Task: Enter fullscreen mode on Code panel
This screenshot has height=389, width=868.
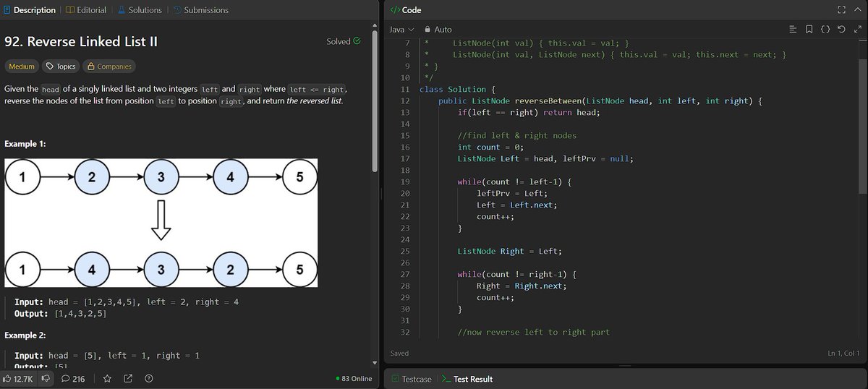Action: pyautogui.click(x=841, y=10)
